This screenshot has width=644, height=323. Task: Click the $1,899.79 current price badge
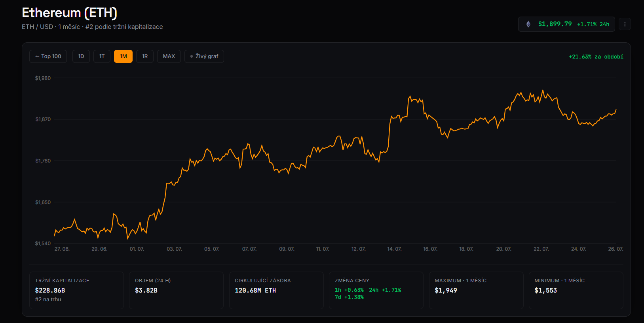coord(566,24)
